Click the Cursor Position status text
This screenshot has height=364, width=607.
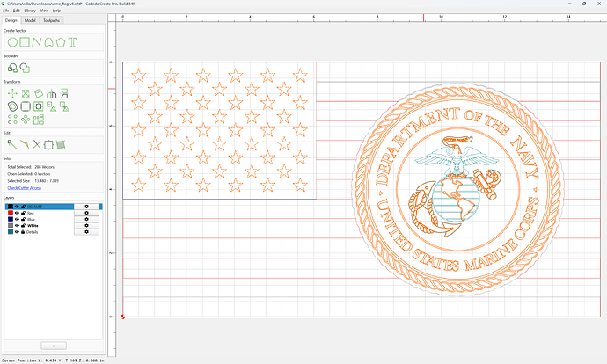(x=53, y=360)
